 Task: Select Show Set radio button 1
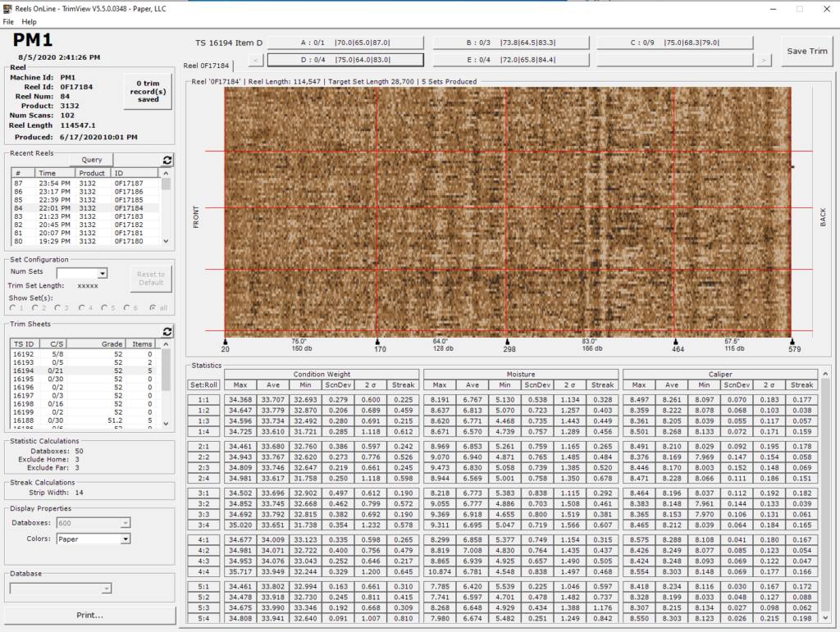tap(13, 307)
